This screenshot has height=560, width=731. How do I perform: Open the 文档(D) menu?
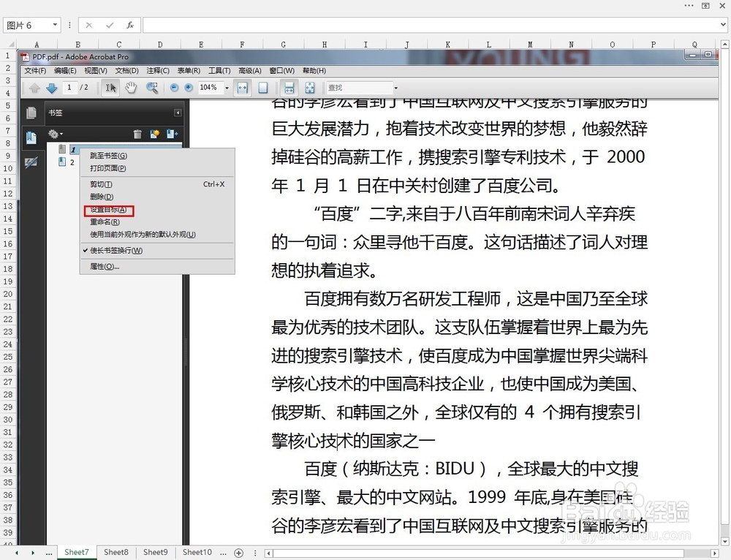pyautogui.click(x=126, y=71)
